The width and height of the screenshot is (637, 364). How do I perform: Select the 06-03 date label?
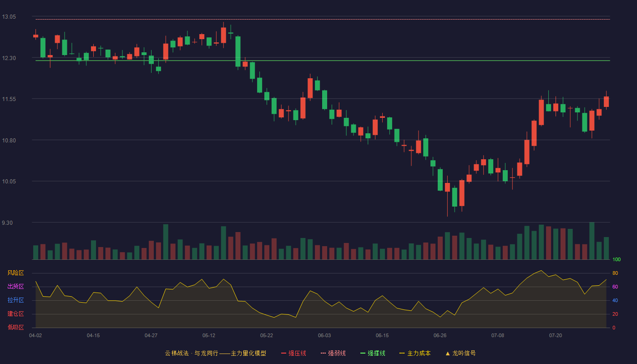pyautogui.click(x=324, y=335)
